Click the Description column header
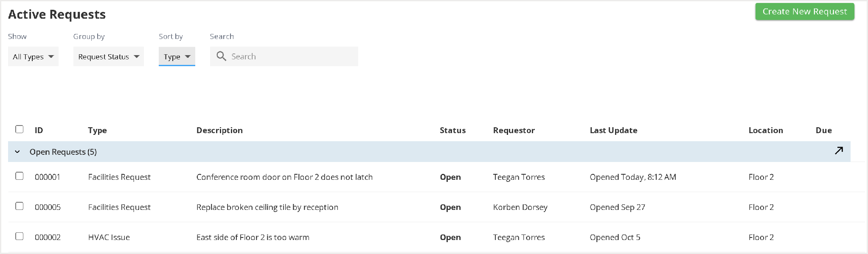 pos(219,130)
